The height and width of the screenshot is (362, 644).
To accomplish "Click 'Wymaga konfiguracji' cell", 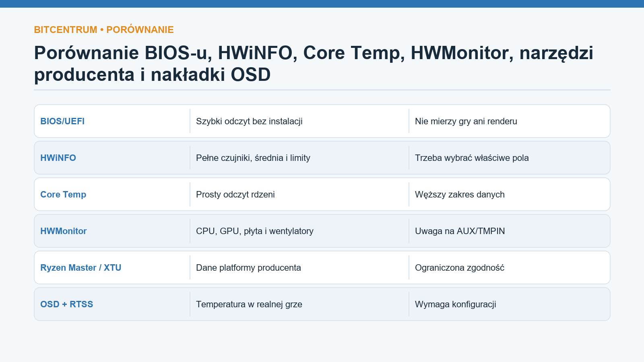I will pyautogui.click(x=456, y=304).
